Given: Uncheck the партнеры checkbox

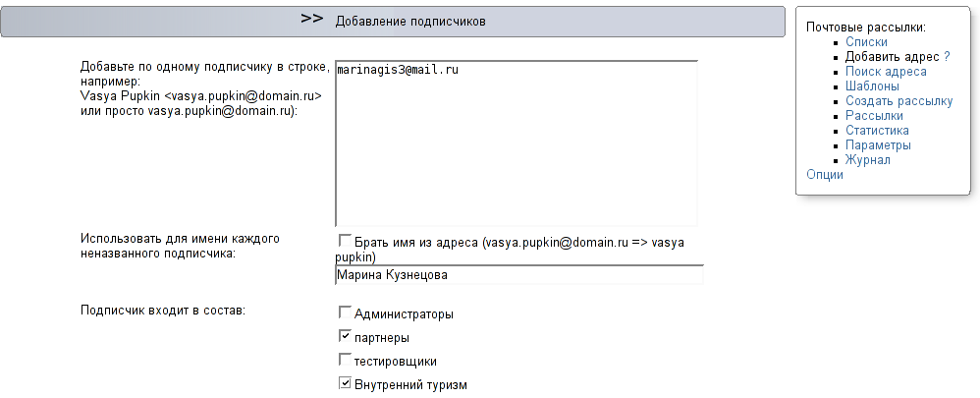Looking at the screenshot, I should pos(345,336).
